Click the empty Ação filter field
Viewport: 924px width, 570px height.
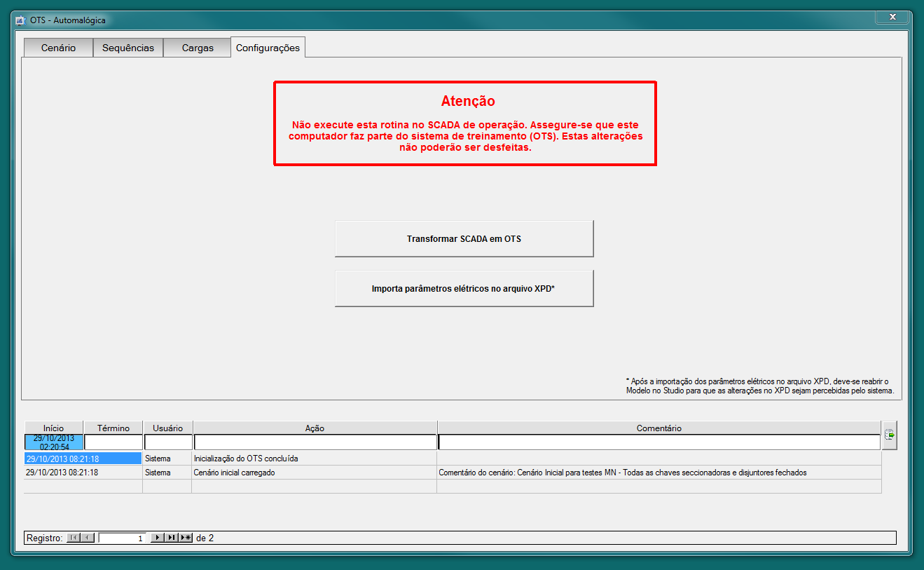point(315,442)
